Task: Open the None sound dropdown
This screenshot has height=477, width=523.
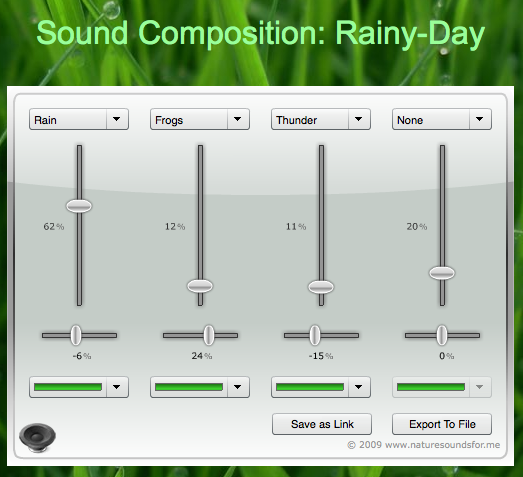Action: [442, 119]
